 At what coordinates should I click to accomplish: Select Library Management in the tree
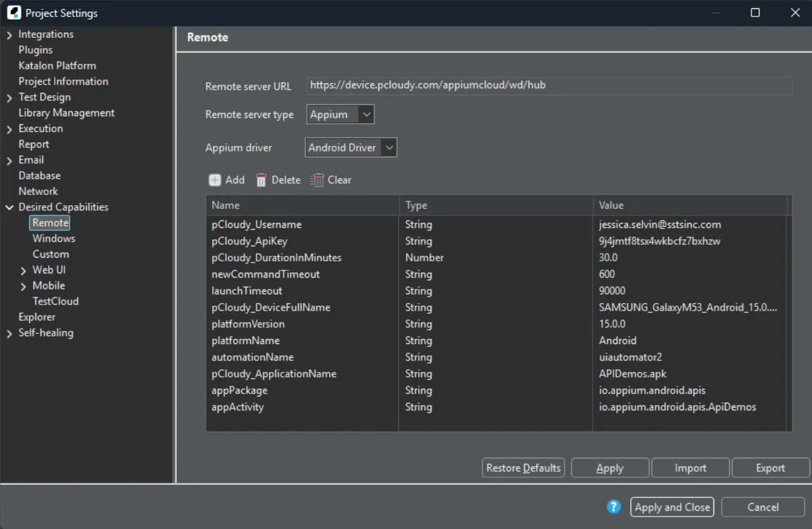(66, 113)
